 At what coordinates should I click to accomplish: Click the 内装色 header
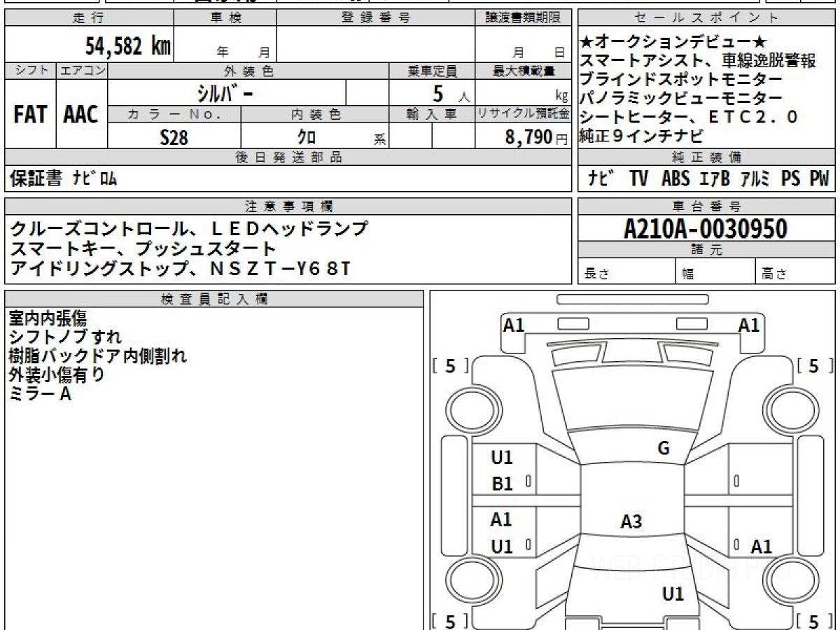316,114
